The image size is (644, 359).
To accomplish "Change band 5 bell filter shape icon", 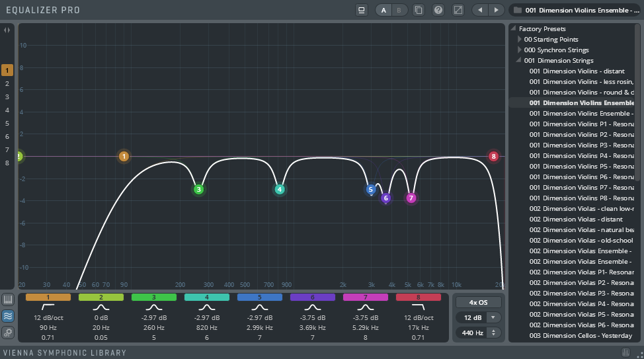I will point(260,307).
